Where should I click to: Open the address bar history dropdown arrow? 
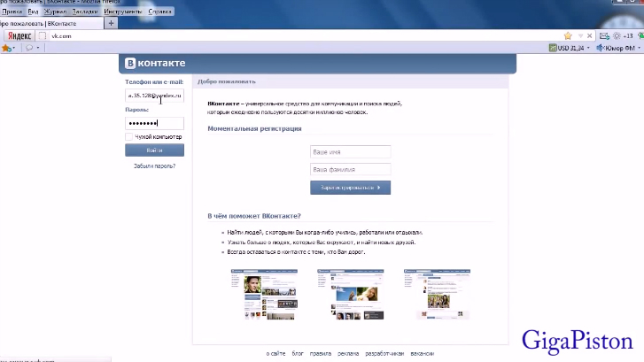[x=580, y=36]
